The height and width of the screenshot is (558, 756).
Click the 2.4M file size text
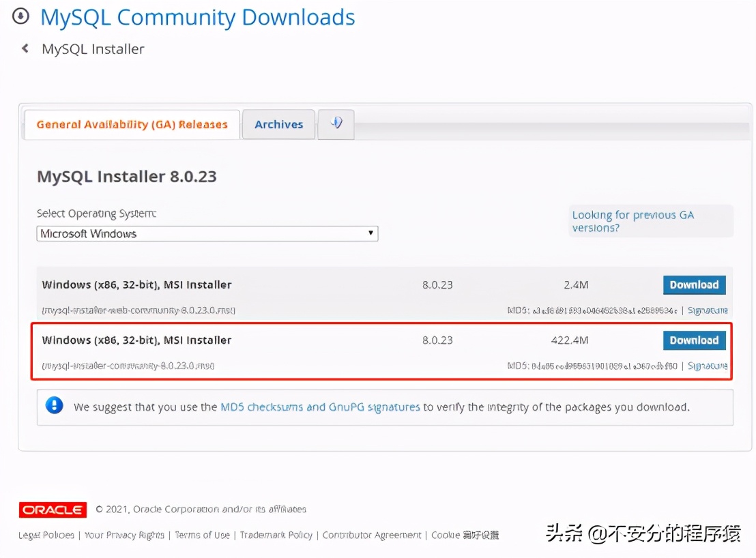point(576,284)
